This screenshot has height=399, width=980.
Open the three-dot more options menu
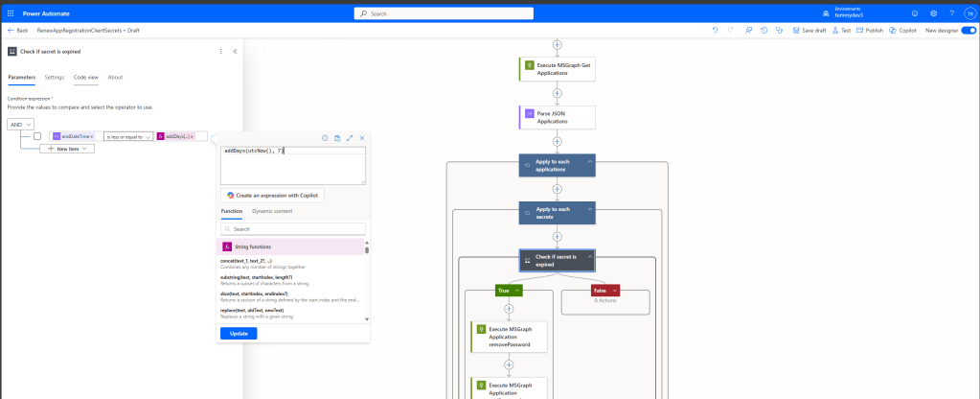coord(220,51)
